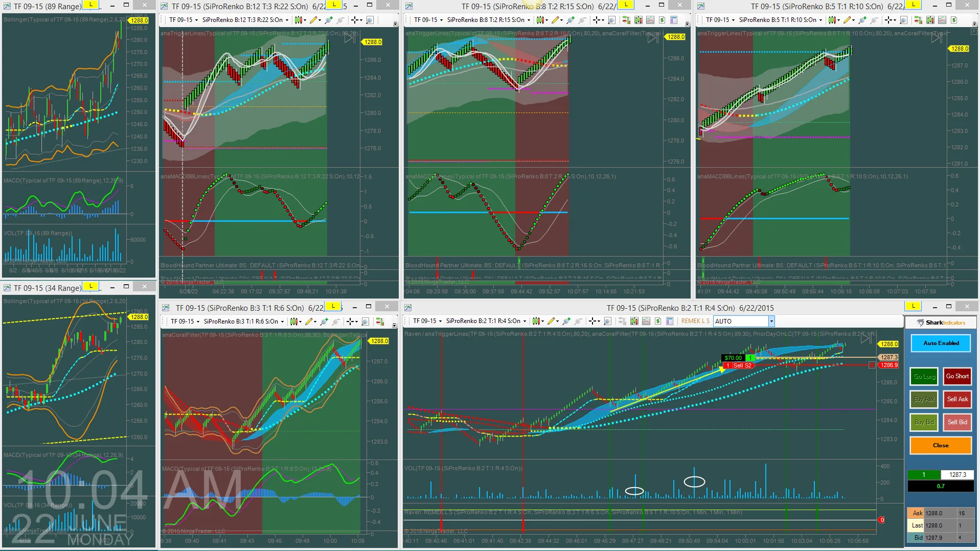The height and width of the screenshot is (551, 980).
Task: Click scroll-to-latest arrow in B:12 T:3 chart
Action: click(x=350, y=38)
